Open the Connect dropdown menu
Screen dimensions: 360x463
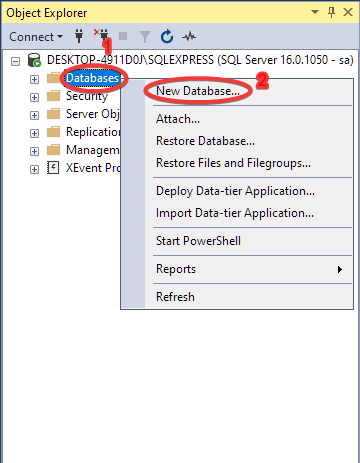click(36, 37)
